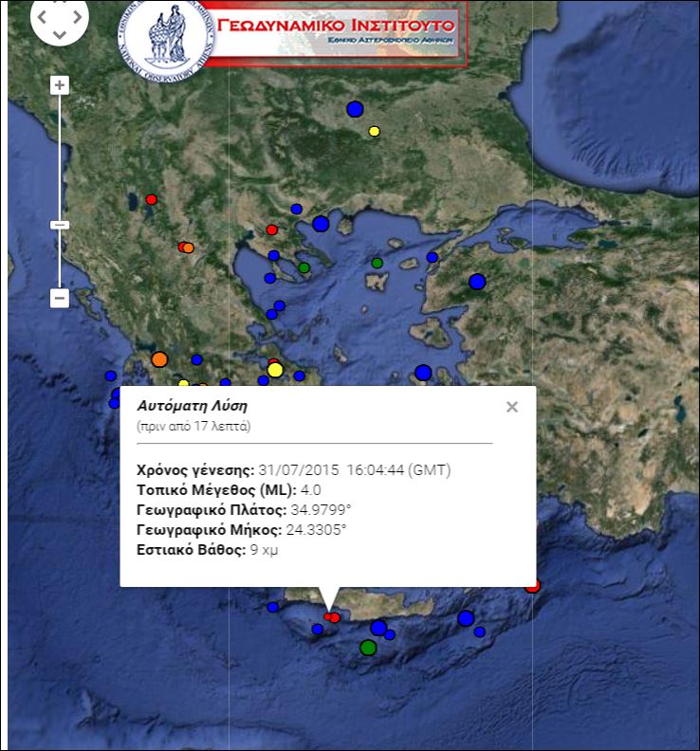Image resolution: width=700 pixels, height=751 pixels.
Task: Select the blue marker at the Dardanelles
Action: pos(433,257)
